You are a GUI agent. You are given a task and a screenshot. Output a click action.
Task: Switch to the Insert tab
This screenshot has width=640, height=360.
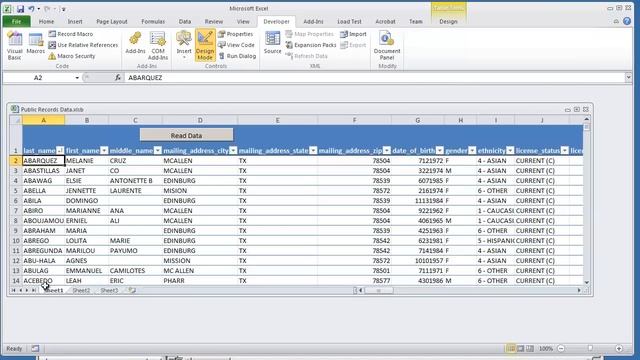[x=75, y=21]
